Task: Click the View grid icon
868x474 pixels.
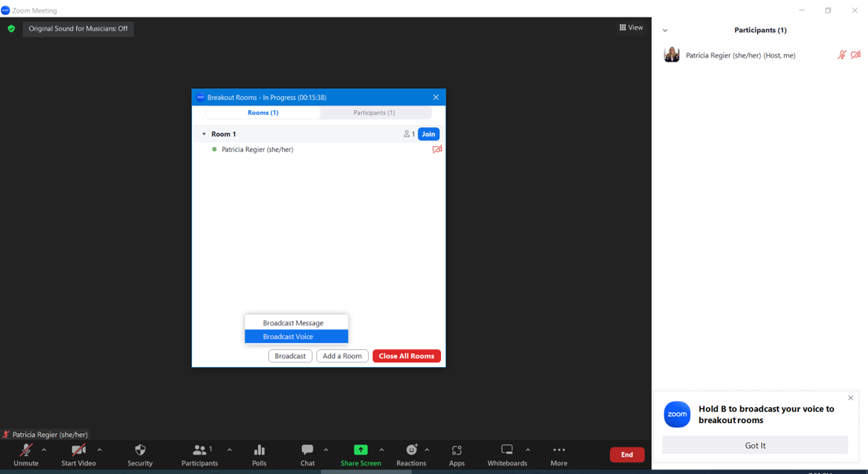Action: pyautogui.click(x=623, y=28)
